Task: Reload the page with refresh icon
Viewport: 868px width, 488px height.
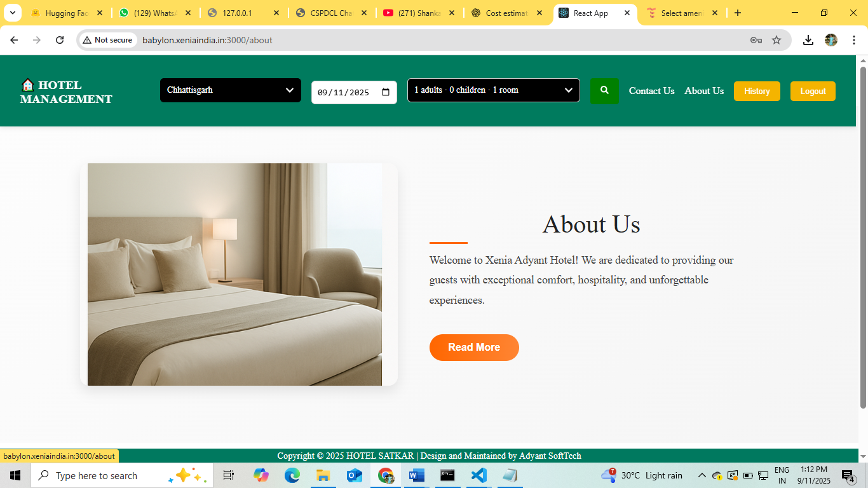Action: pyautogui.click(x=60, y=40)
